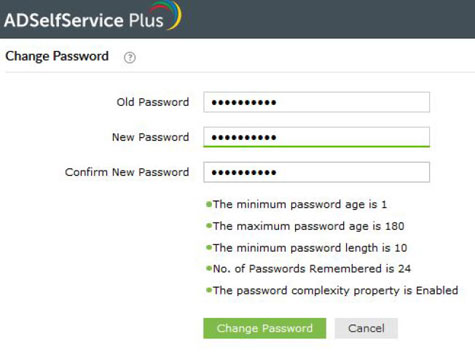Viewport: 475px width, 361px height.
Task: Click the colorful swirl in the logo
Action: [x=167, y=14]
